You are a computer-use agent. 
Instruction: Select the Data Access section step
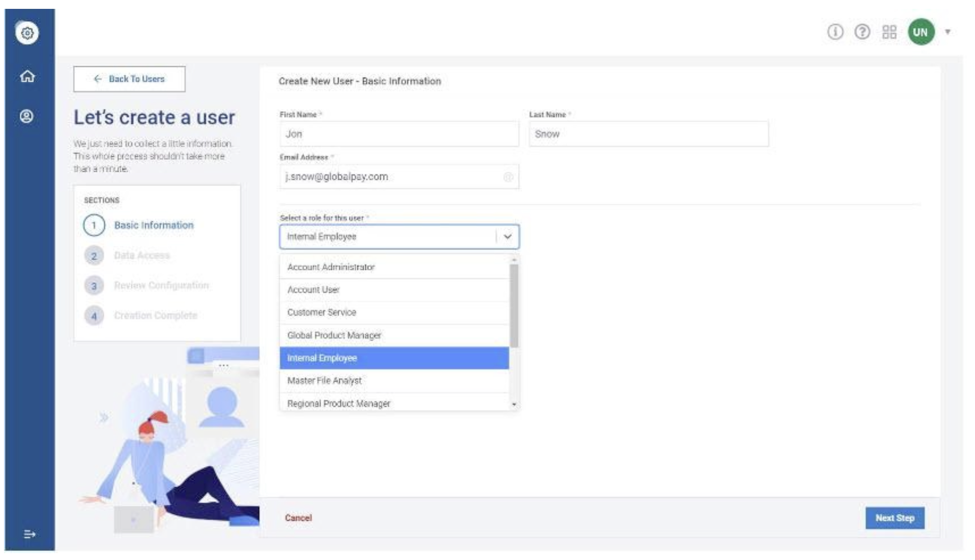tap(141, 255)
